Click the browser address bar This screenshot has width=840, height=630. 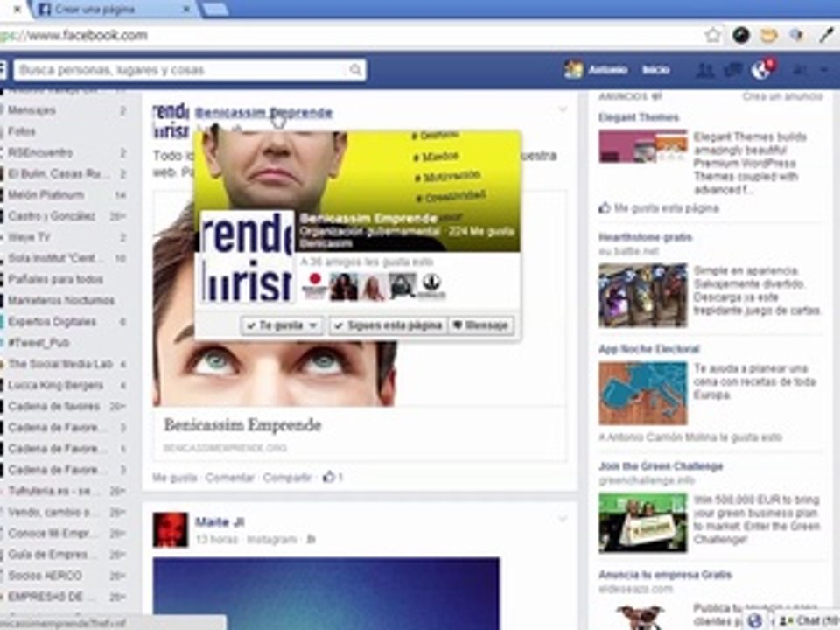[x=348, y=35]
